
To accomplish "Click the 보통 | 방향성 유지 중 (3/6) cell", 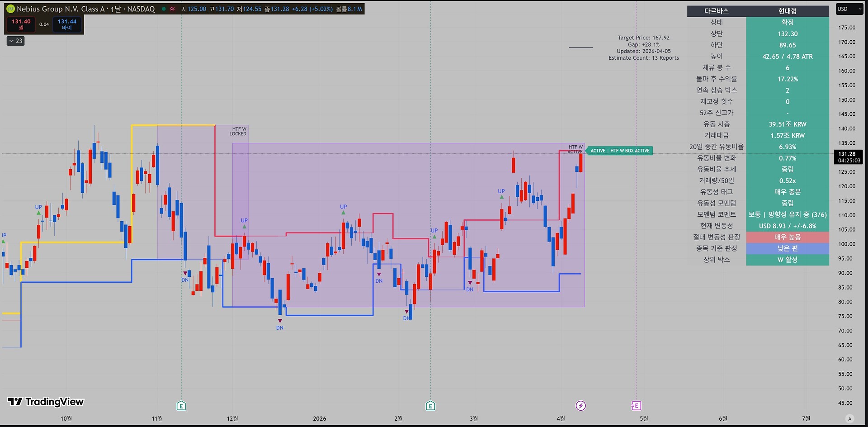I will (788, 214).
